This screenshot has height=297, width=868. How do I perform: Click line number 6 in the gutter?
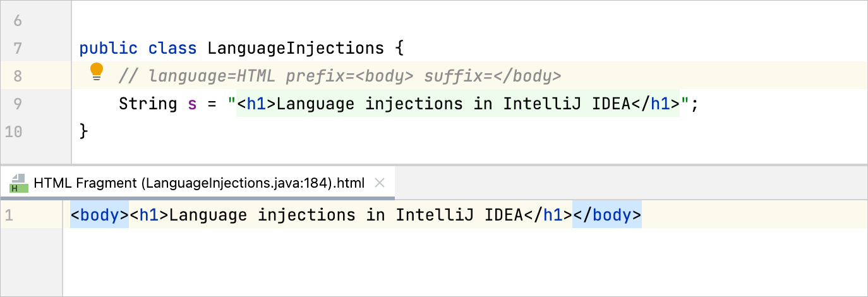pyautogui.click(x=17, y=21)
